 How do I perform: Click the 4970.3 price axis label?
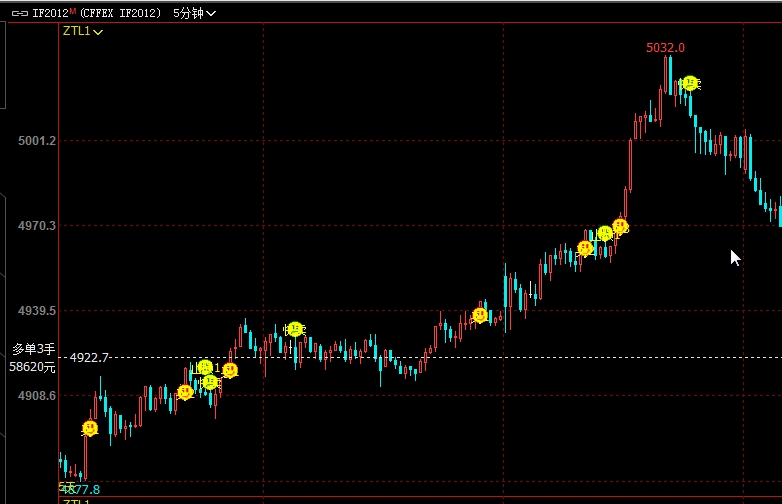[x=36, y=226]
